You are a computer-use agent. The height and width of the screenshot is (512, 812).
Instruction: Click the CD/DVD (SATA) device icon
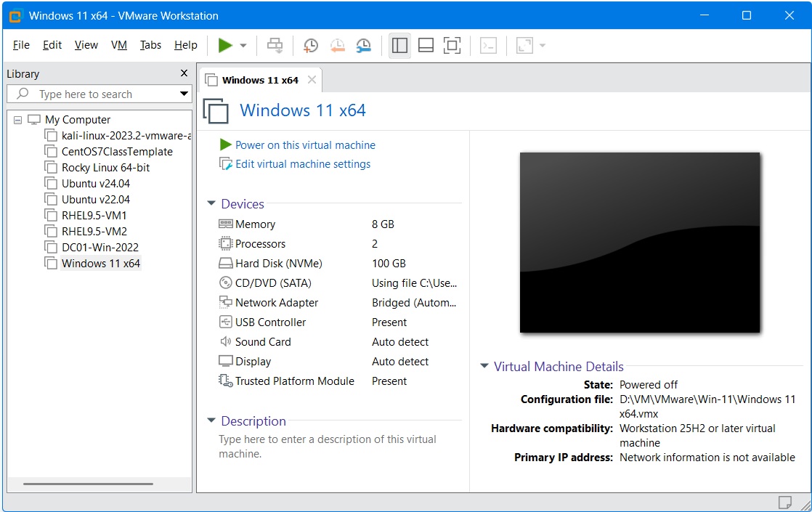[226, 283]
